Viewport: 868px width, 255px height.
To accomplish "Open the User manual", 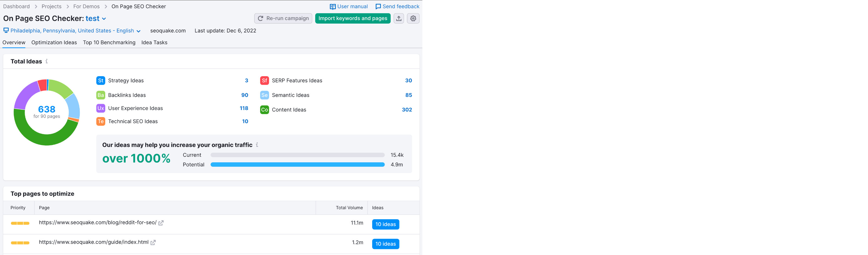I will click(348, 6).
